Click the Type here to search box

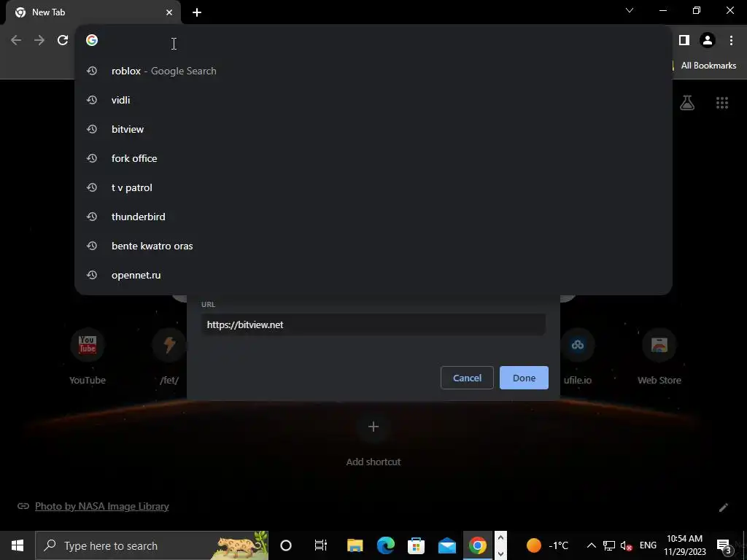tap(152, 545)
